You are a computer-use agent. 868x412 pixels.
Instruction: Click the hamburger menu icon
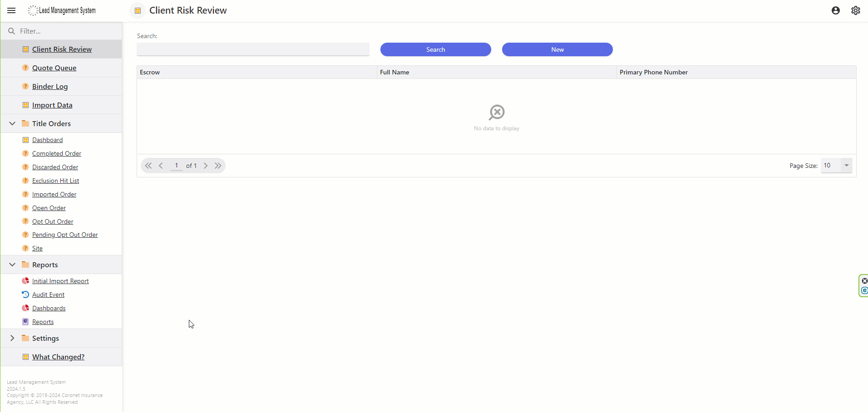[x=11, y=10]
